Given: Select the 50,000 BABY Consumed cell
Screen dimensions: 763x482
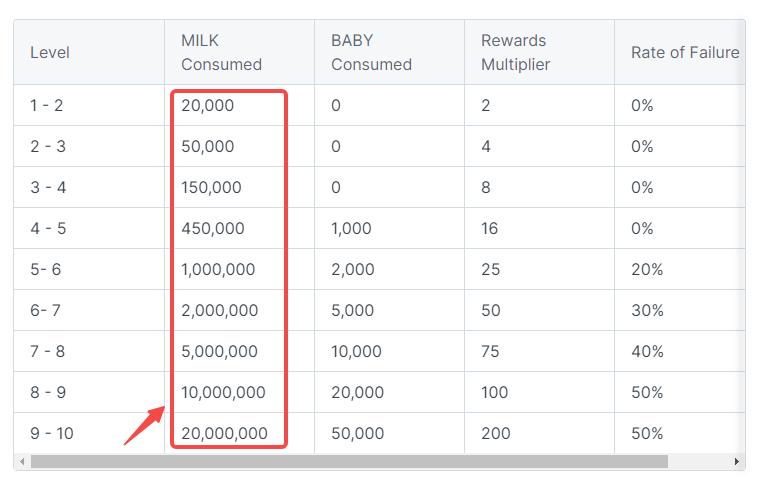Looking at the screenshot, I should coord(357,433).
